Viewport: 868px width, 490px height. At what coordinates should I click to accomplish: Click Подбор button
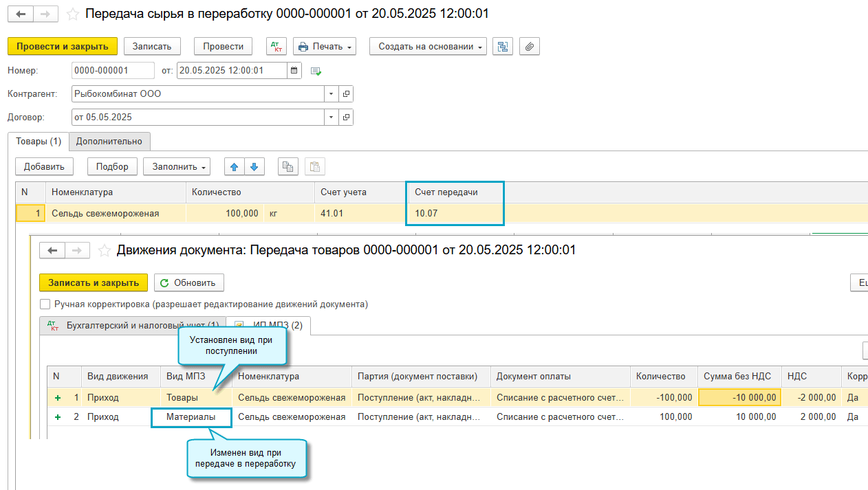[112, 166]
